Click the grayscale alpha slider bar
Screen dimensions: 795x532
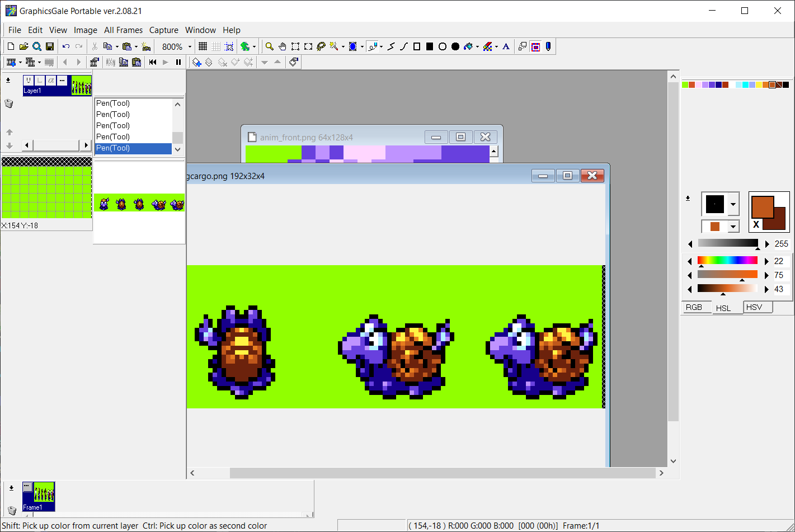tap(727, 243)
